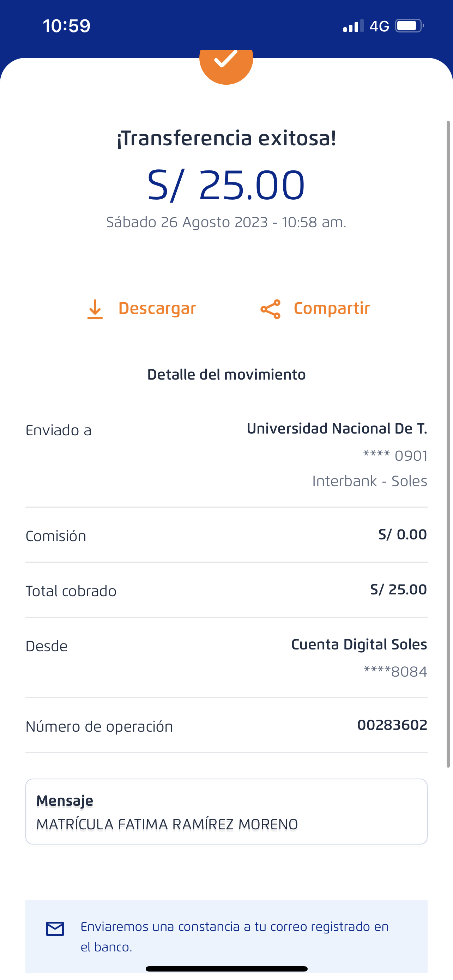Image resolution: width=453 pixels, height=980 pixels.
Task: Tap the transfer date and time text
Action: (226, 222)
